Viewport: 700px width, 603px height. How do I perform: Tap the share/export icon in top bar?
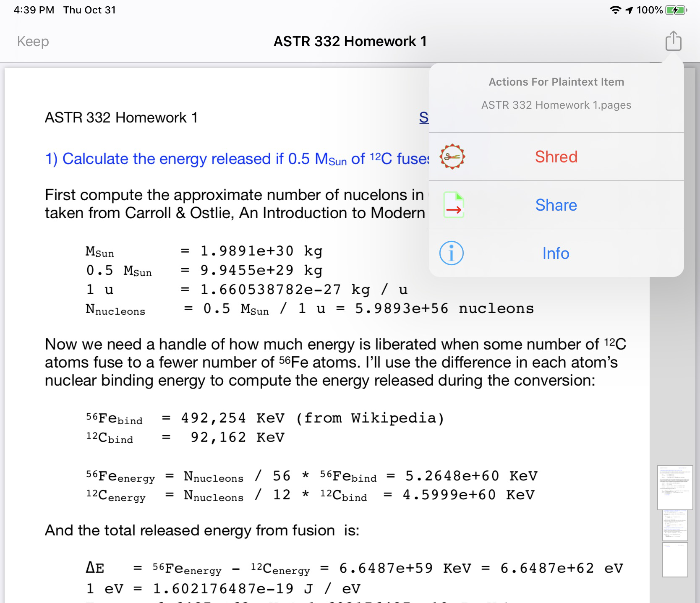673,41
